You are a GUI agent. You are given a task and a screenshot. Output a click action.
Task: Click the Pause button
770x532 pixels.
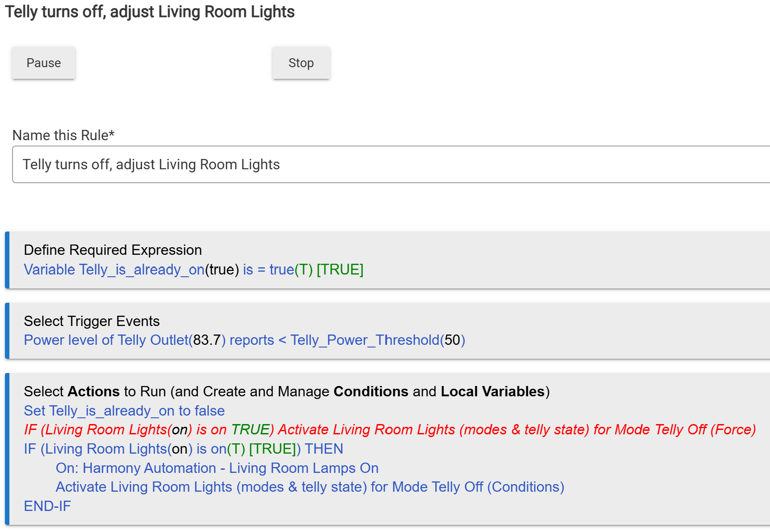pos(43,63)
